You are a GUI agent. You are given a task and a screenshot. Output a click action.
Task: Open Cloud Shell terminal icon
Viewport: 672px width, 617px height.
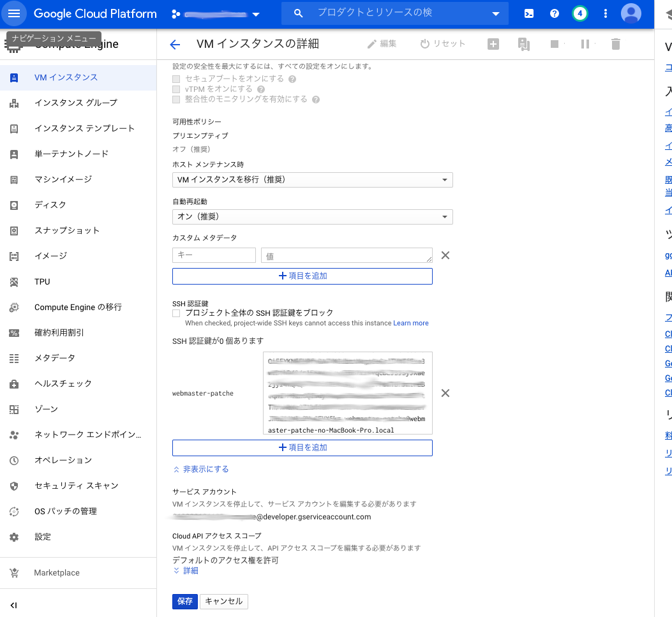[x=527, y=13]
